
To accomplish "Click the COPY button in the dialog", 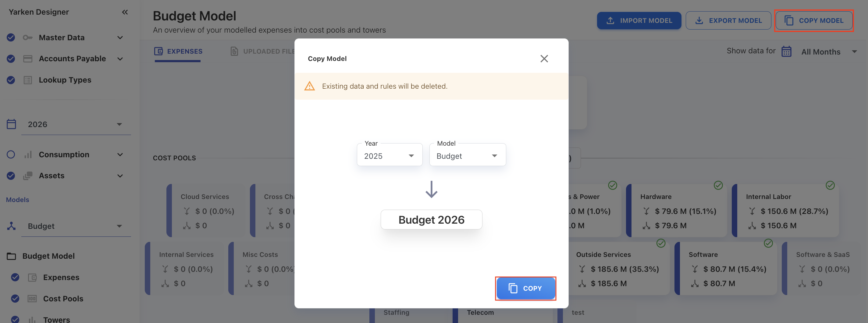I will pyautogui.click(x=525, y=288).
